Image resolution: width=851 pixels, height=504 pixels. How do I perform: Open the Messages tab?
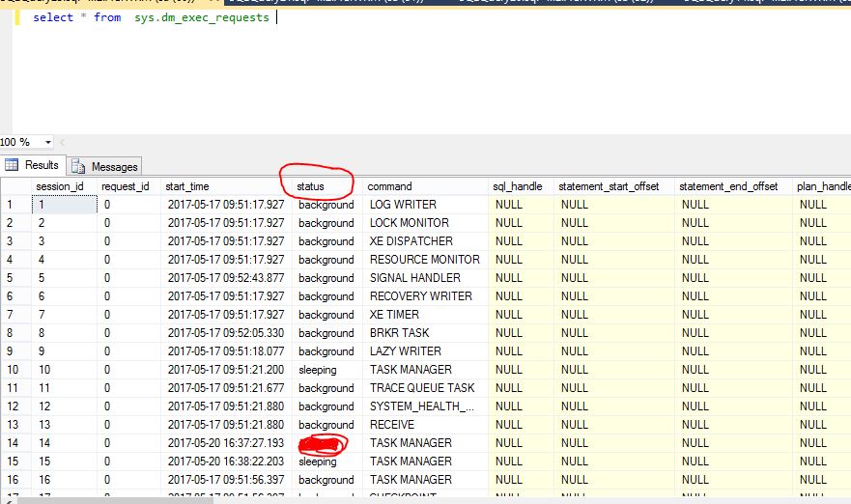(x=104, y=167)
